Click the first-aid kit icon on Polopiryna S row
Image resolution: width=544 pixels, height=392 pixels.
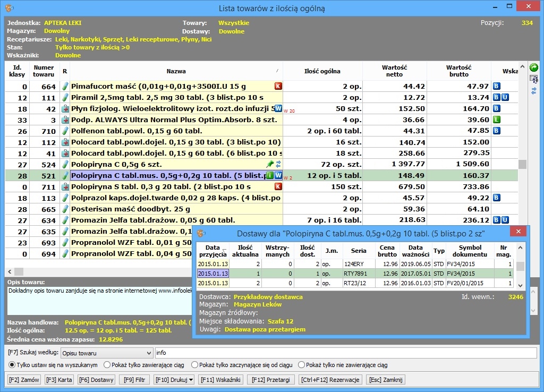(x=65, y=186)
